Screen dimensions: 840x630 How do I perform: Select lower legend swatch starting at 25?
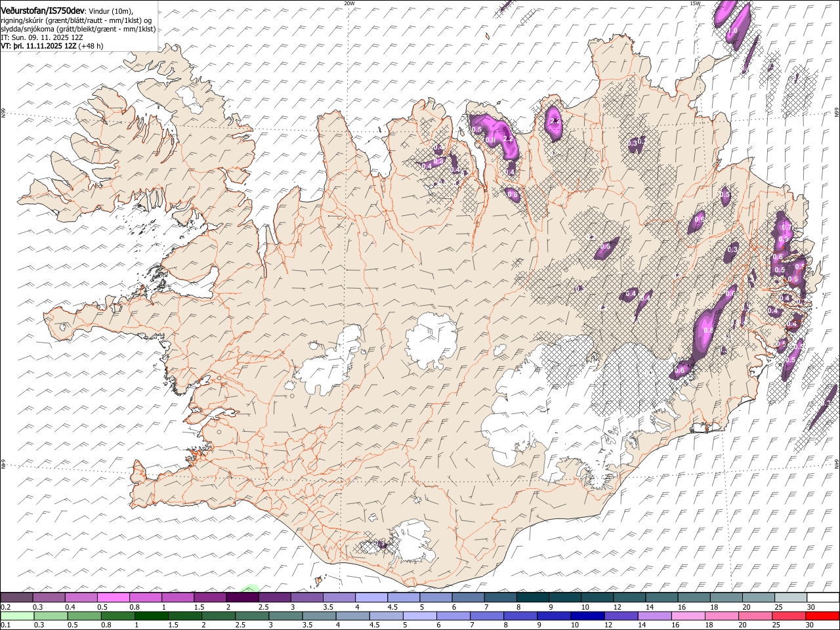point(787,616)
